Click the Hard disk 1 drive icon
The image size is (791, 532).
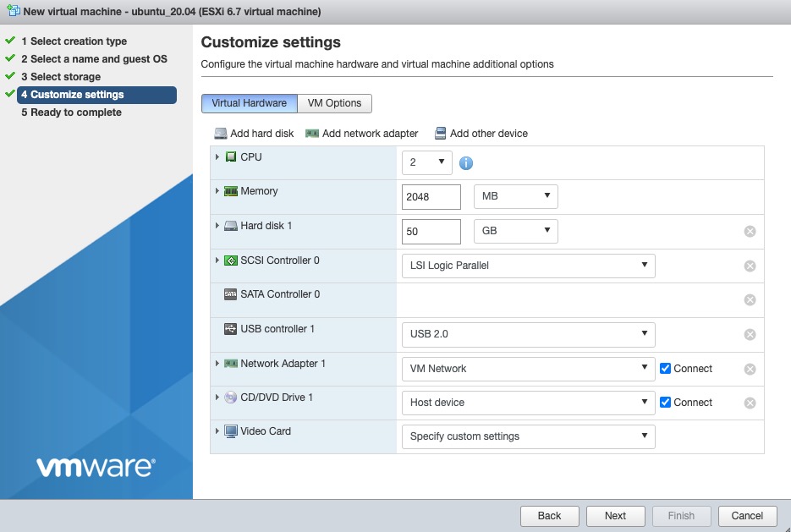tap(231, 226)
